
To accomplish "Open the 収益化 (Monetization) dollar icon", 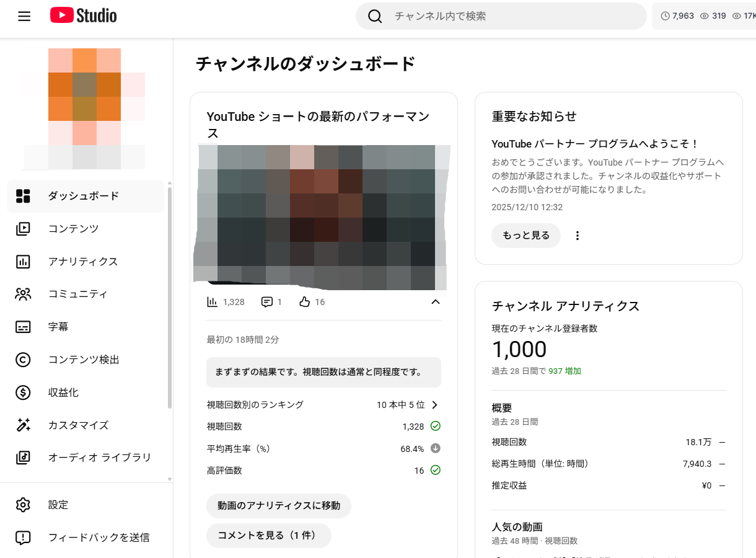I will 23,392.
